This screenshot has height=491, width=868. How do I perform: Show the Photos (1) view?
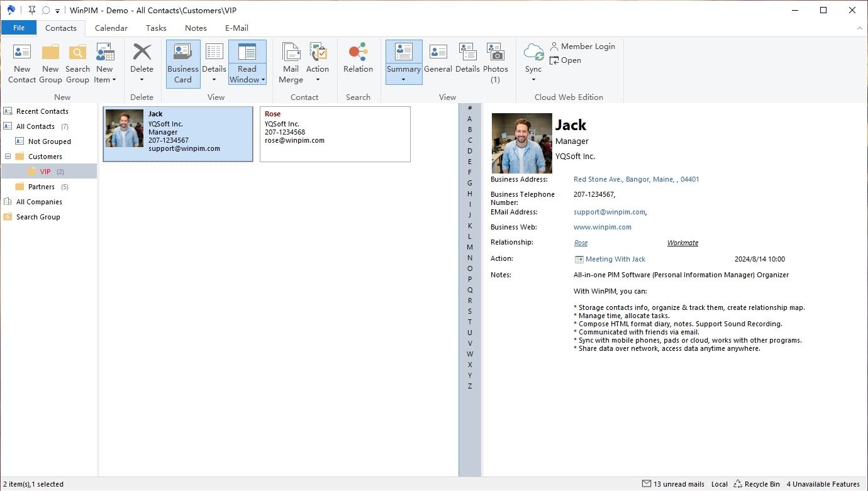click(496, 63)
